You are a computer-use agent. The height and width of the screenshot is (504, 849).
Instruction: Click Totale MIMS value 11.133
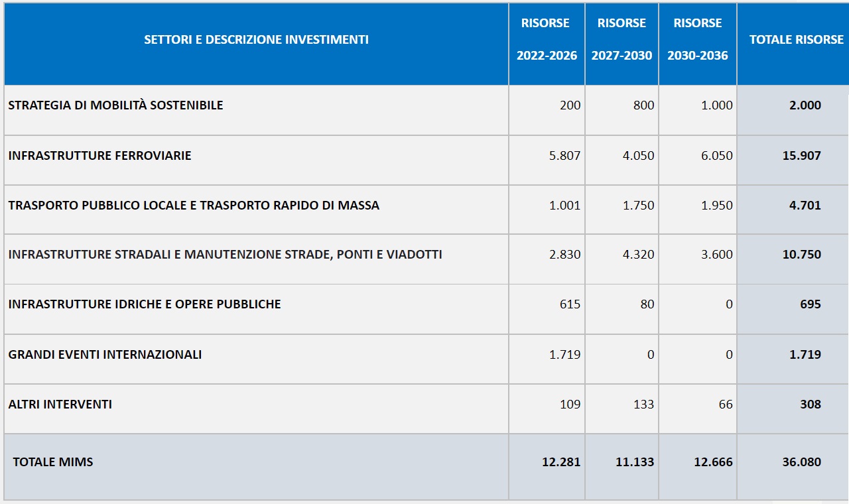pyautogui.click(x=635, y=462)
